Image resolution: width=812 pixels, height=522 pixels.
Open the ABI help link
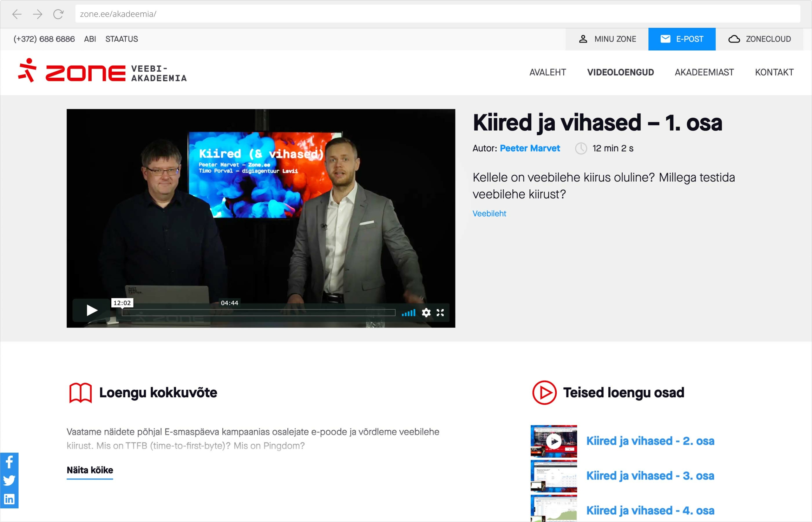[90, 39]
